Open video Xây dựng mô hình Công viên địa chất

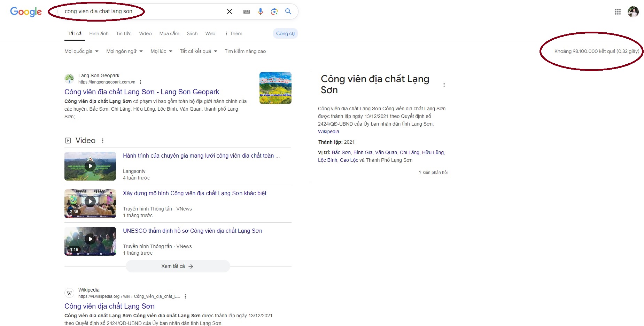(195, 193)
